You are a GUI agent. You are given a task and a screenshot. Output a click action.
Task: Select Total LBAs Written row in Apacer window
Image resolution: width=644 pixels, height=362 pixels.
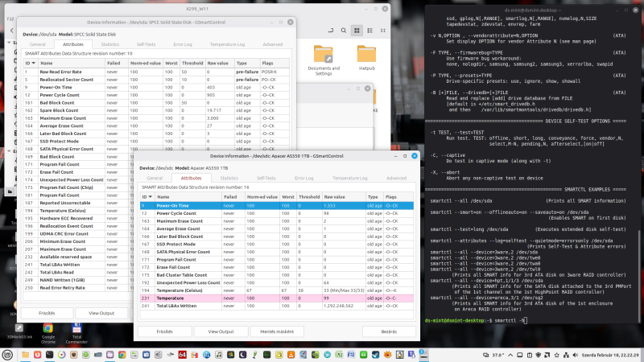point(276,306)
